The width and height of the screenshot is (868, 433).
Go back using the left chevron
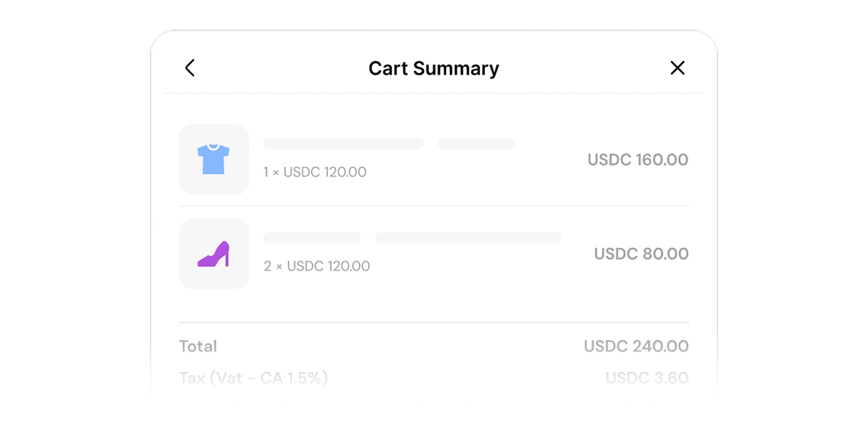pyautogui.click(x=190, y=68)
